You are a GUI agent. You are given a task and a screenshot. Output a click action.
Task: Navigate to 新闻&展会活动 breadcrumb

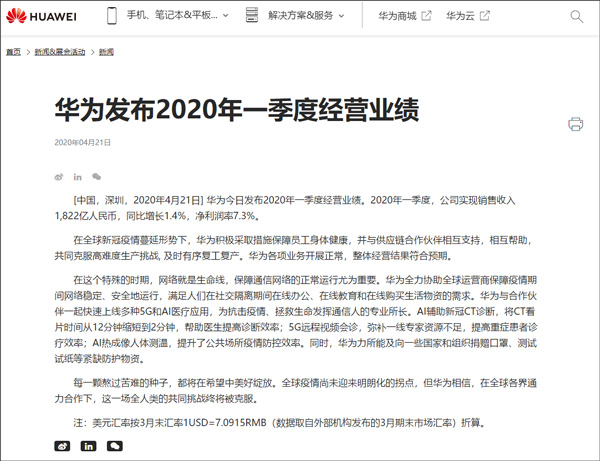(60, 52)
